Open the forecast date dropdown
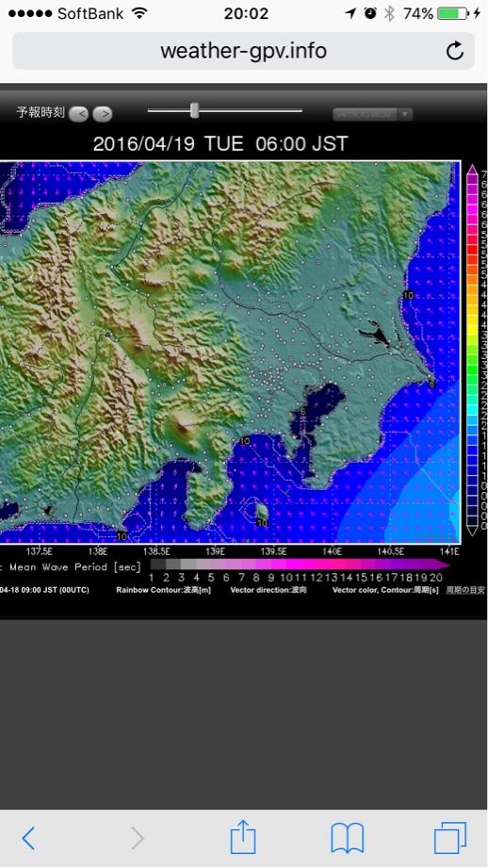The height and width of the screenshot is (868, 488). click(372, 114)
